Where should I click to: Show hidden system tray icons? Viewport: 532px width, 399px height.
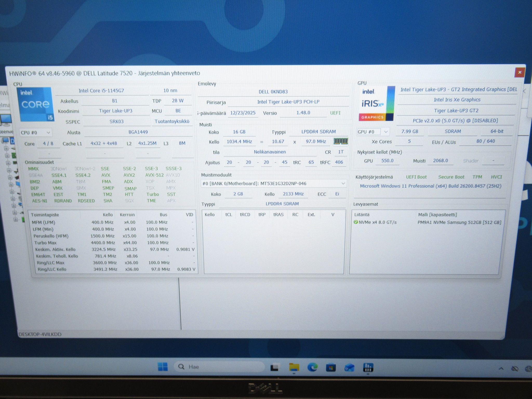point(501,368)
